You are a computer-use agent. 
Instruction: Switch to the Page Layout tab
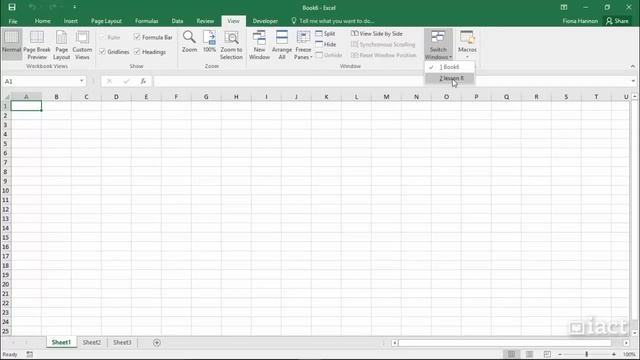click(x=106, y=21)
